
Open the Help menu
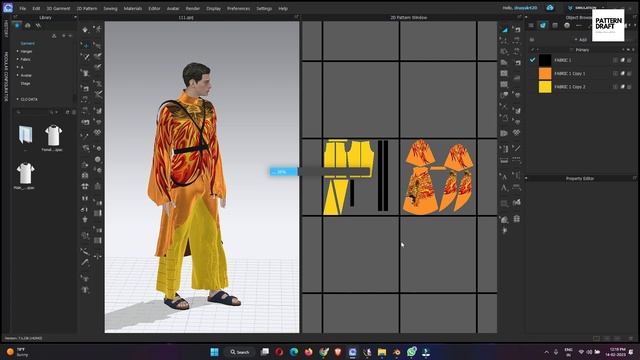(x=283, y=8)
